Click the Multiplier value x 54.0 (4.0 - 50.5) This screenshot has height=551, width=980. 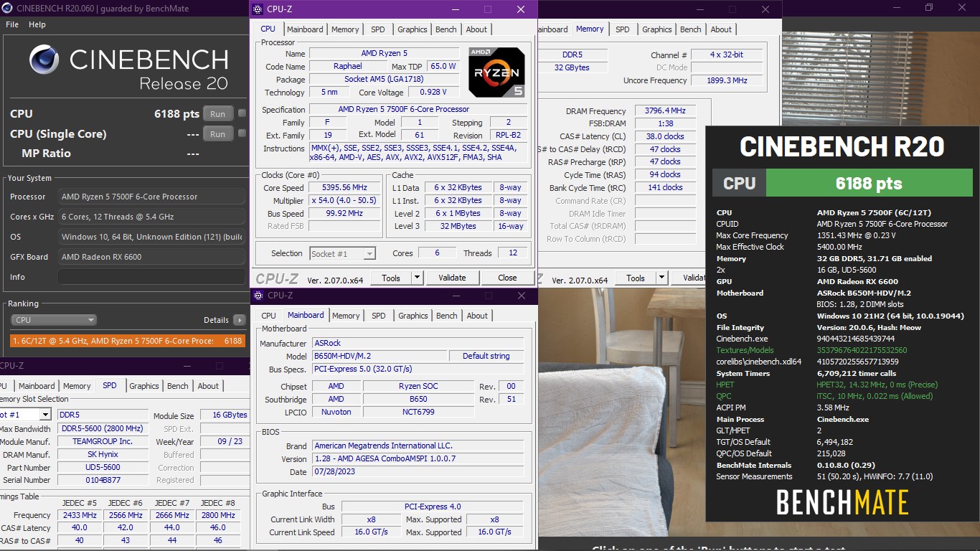tap(345, 200)
